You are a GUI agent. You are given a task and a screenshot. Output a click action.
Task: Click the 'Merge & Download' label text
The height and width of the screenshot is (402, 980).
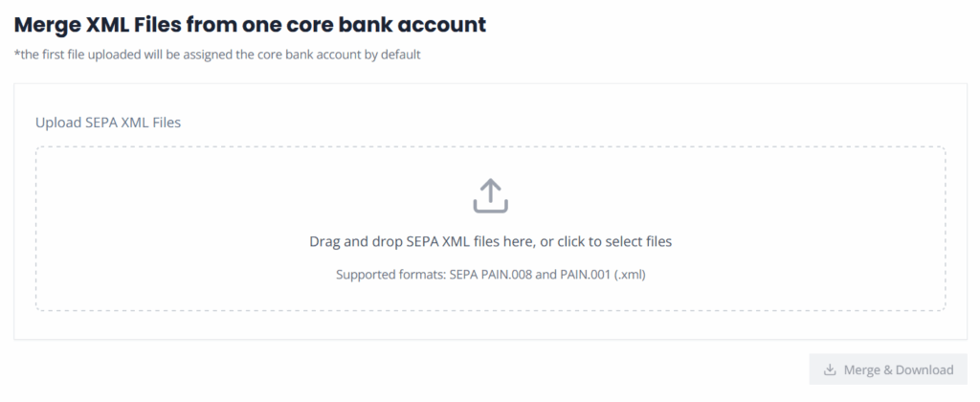click(x=898, y=369)
